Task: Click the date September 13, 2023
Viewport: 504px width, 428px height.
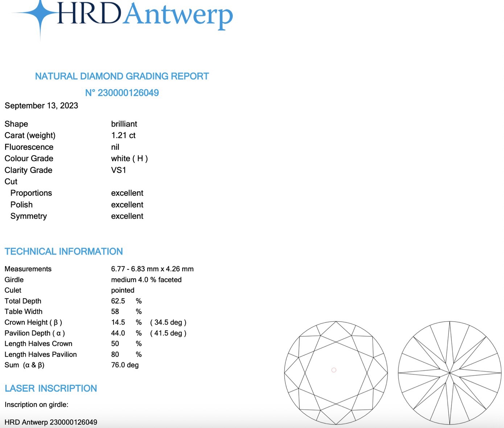Action: (x=41, y=106)
